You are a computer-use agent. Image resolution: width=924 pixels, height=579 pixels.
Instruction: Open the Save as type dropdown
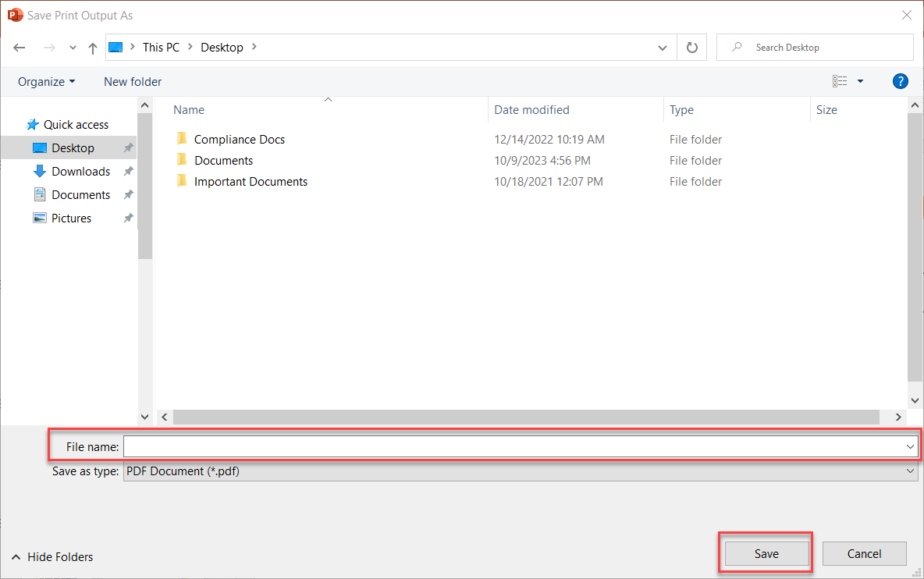pos(910,471)
